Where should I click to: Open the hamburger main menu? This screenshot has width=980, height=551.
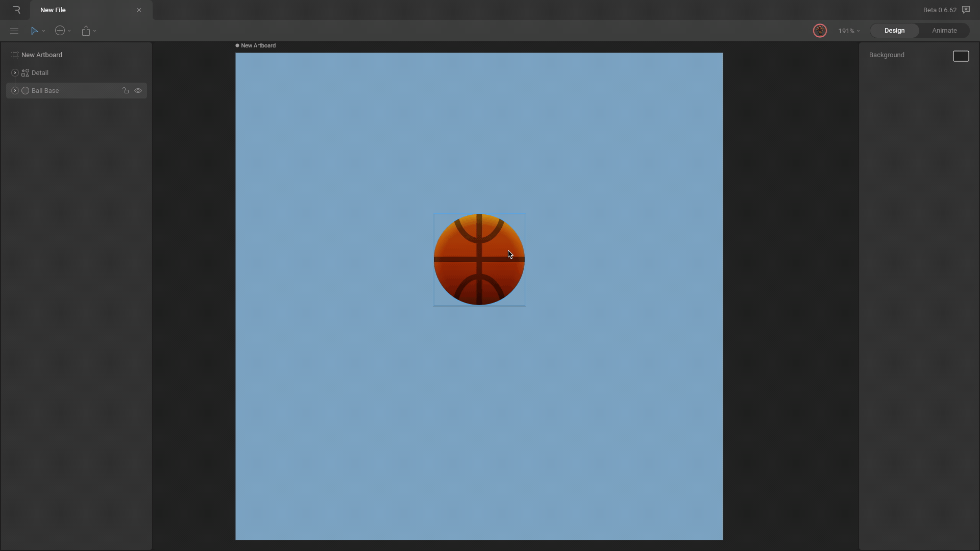tap(14, 31)
